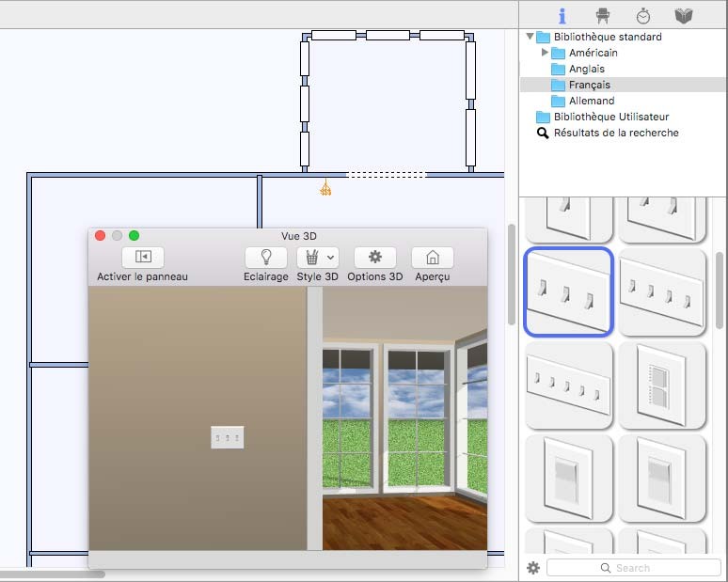
Task: Show Résultats de la recherche
Action: coord(615,133)
